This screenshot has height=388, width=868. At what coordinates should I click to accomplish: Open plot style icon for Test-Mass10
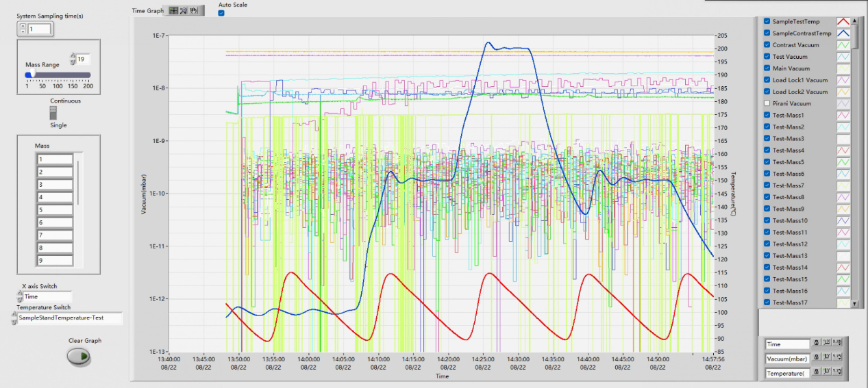pyautogui.click(x=843, y=220)
